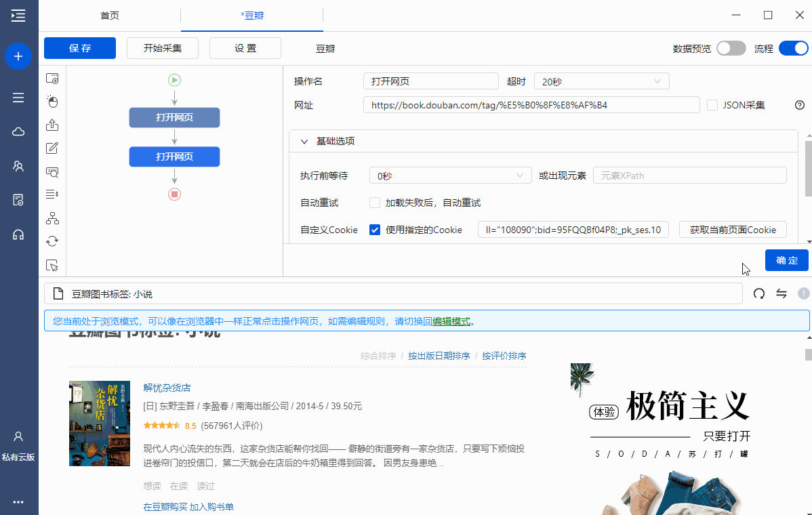Image resolution: width=812 pixels, height=515 pixels.
Task: Open the team users icon in sidebar
Action: tap(18, 166)
